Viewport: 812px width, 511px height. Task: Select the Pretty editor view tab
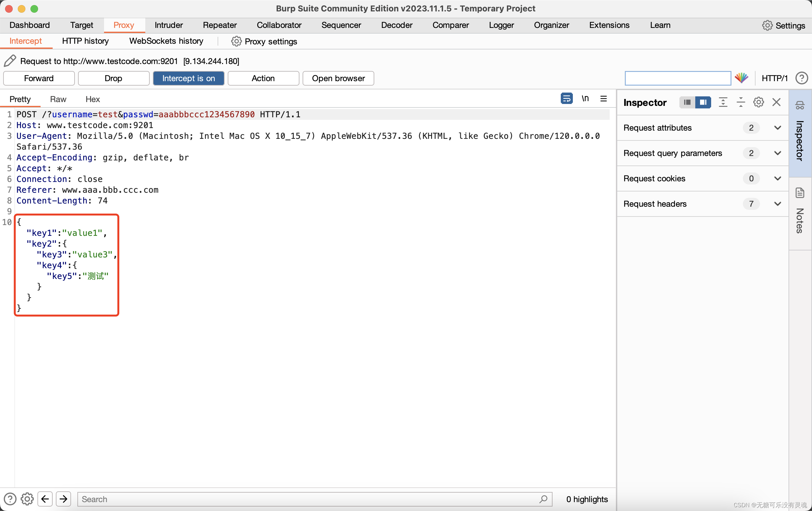[x=20, y=99]
